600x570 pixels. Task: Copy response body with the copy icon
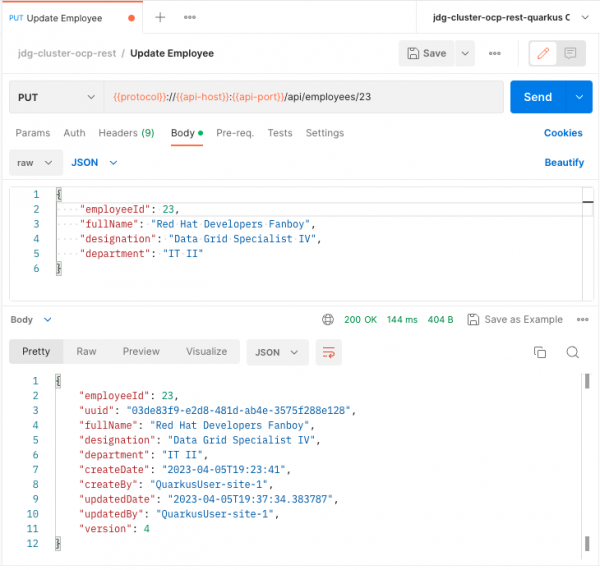(x=540, y=352)
